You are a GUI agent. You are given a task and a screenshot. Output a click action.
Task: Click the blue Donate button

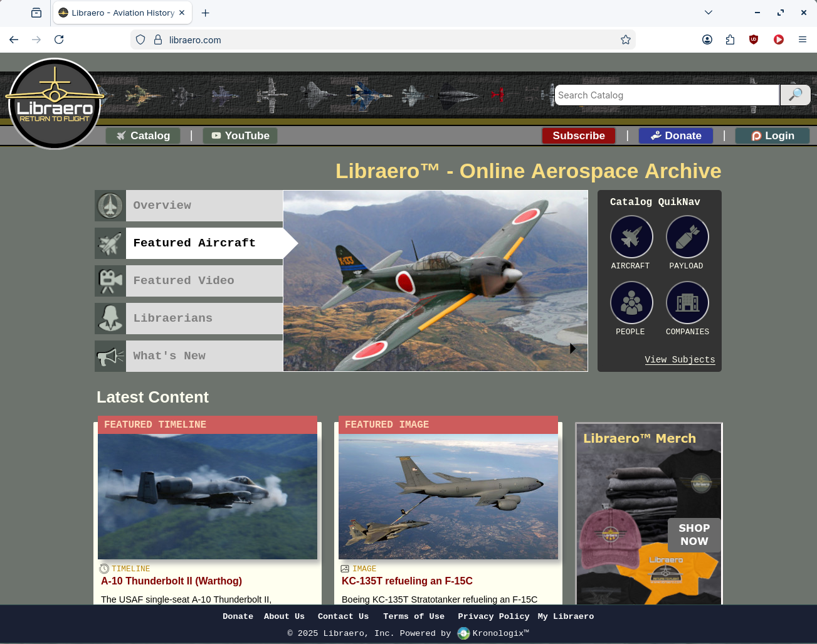coord(675,135)
